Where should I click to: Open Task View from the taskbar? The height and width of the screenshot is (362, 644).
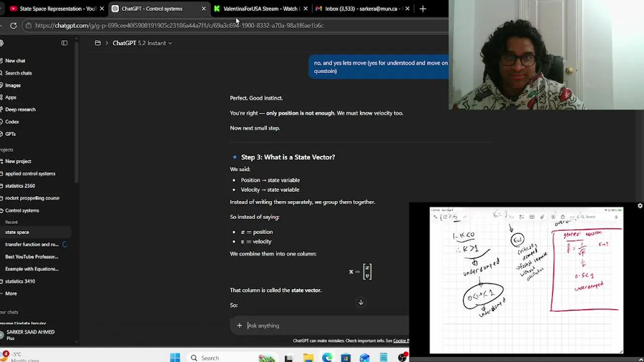[x=288, y=358]
